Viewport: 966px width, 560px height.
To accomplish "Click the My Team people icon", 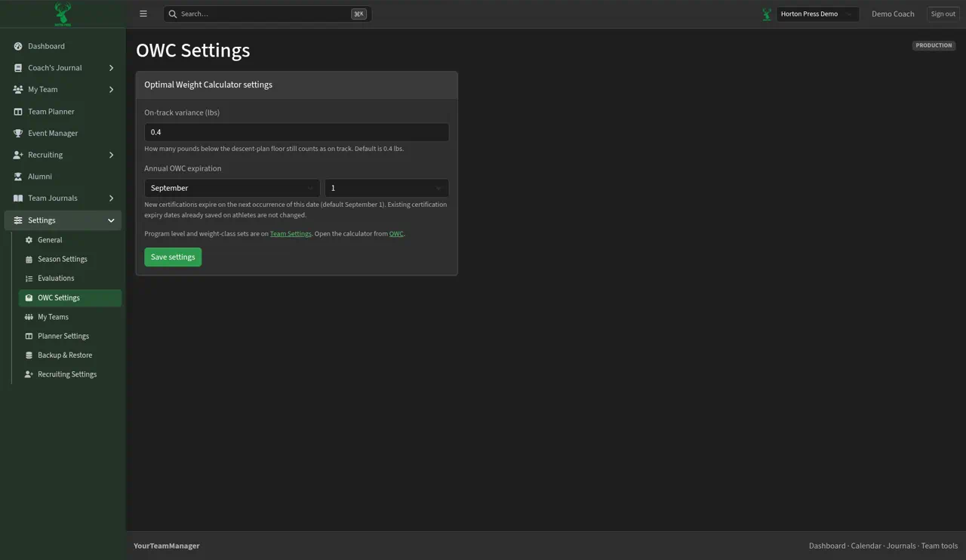I will point(18,89).
